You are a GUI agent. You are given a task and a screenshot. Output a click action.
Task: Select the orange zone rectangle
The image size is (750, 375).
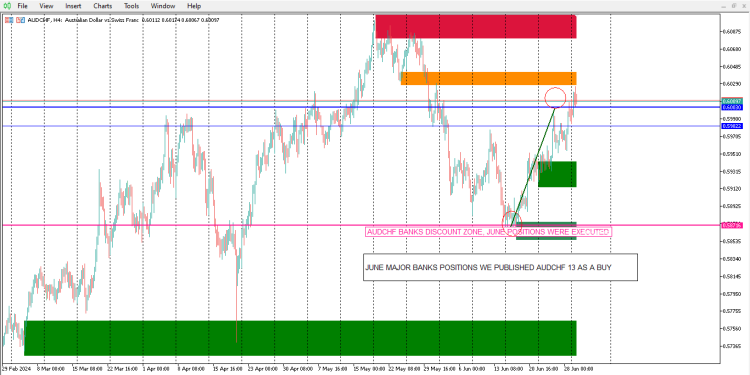pos(488,78)
